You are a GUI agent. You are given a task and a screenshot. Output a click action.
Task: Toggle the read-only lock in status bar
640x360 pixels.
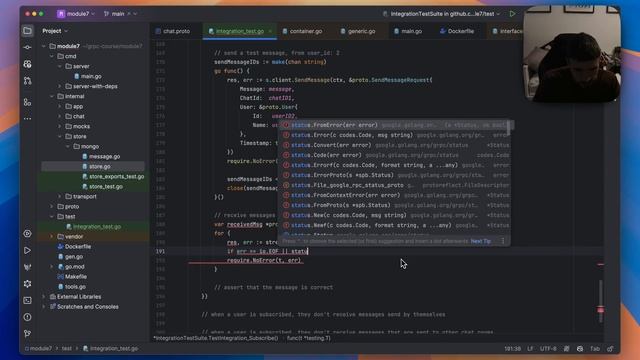pos(610,349)
